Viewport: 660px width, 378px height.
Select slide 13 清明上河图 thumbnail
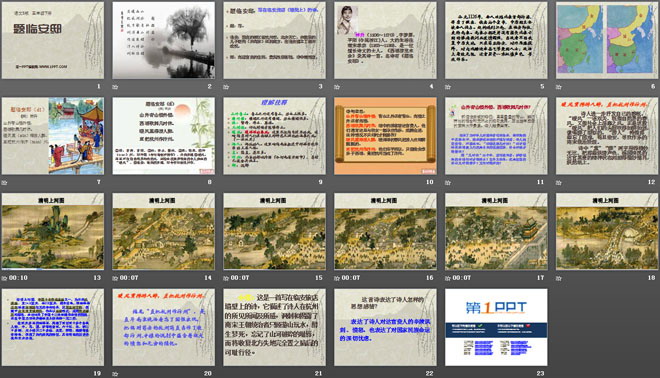pyautogui.click(x=53, y=232)
